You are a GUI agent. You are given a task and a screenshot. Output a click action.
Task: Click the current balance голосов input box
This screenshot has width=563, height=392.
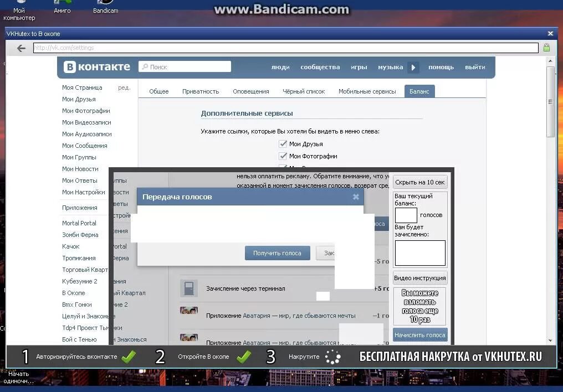pos(406,215)
